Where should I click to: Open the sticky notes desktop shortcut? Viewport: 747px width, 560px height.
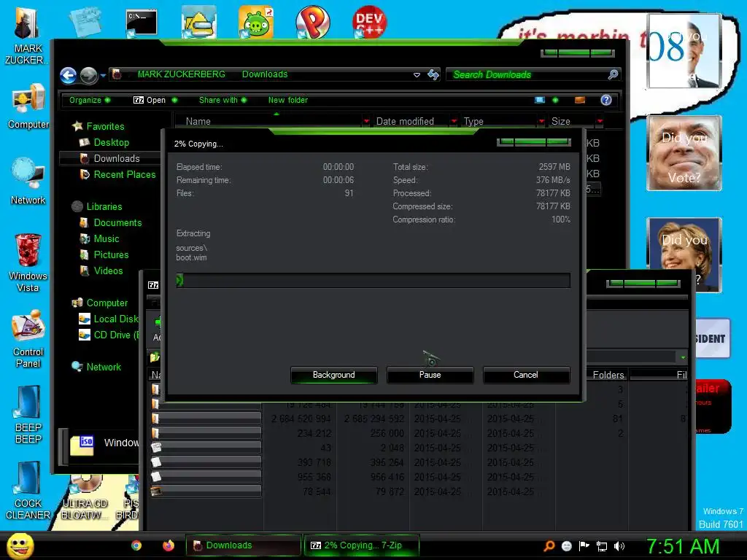[x=85, y=22]
